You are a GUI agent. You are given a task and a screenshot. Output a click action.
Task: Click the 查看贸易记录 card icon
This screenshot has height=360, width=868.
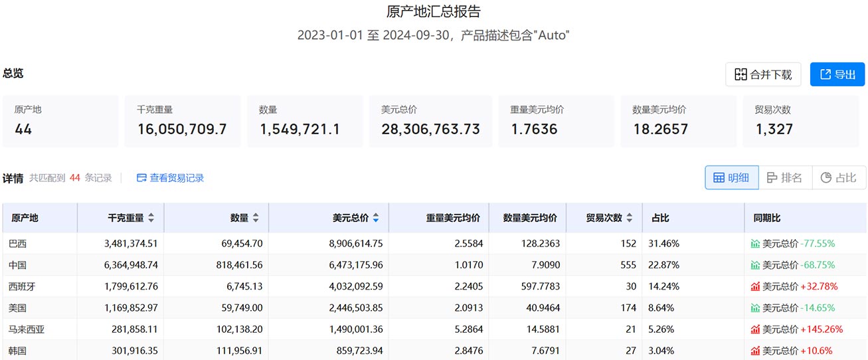pyautogui.click(x=141, y=178)
